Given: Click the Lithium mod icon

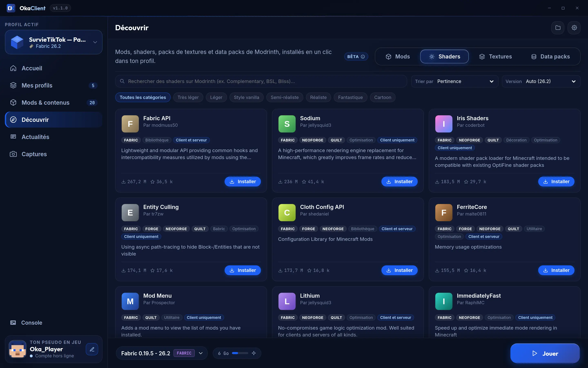Looking at the screenshot, I should click(287, 301).
